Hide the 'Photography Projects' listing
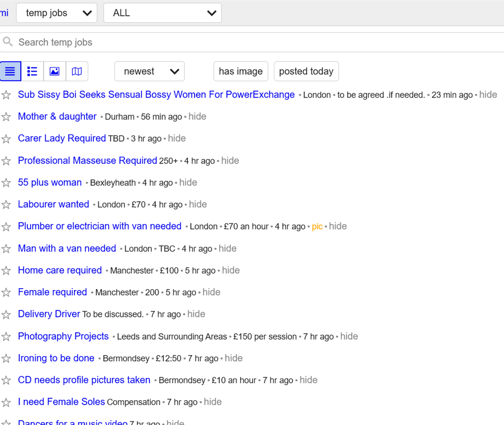504x425 pixels. 349,336
